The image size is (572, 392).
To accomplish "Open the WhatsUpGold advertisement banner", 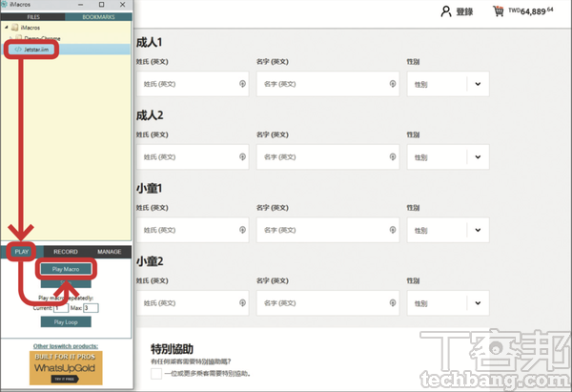I will tap(66, 368).
